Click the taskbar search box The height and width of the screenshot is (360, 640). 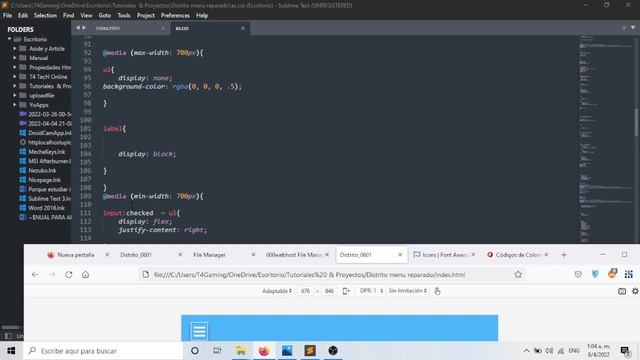click(x=103, y=351)
